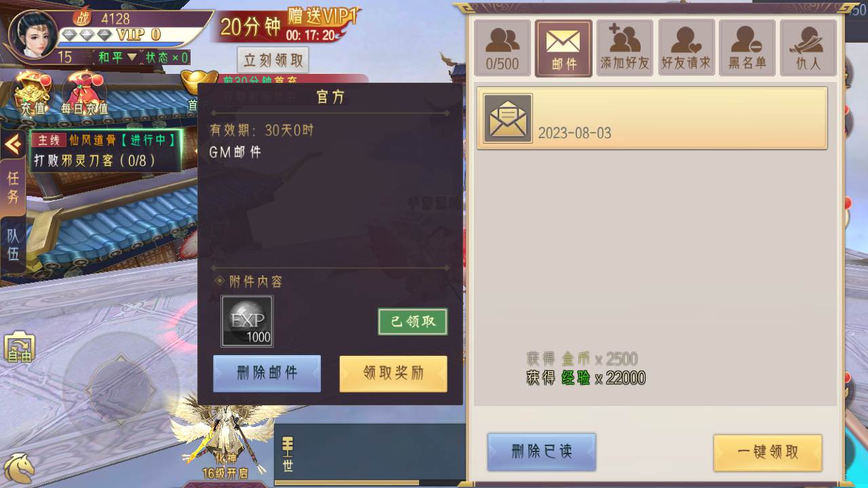Click the opened envelope mail icon
Viewport: 868px width, 488px height.
coord(508,118)
